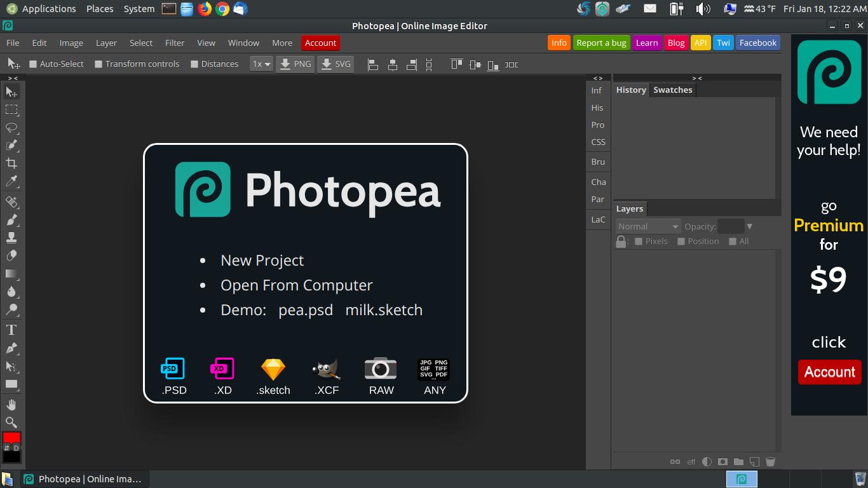This screenshot has width=868, height=488.
Task: Click the align right edges icon
Action: (412, 64)
